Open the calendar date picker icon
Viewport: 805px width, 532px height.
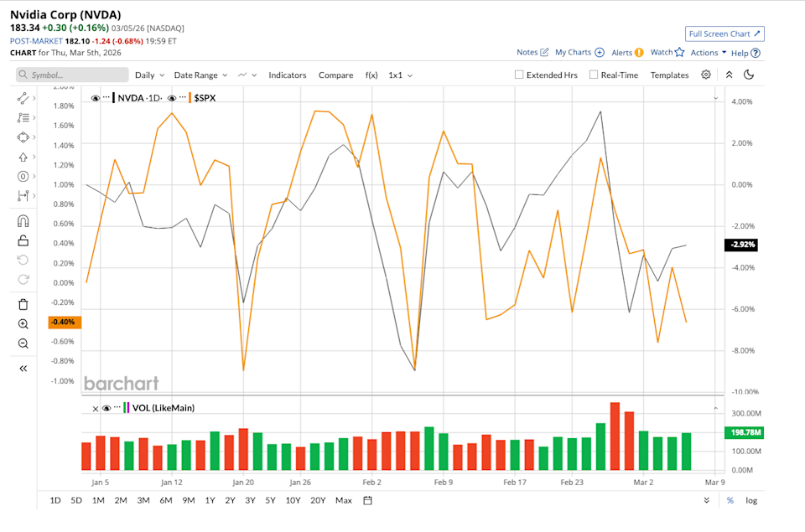(x=367, y=500)
